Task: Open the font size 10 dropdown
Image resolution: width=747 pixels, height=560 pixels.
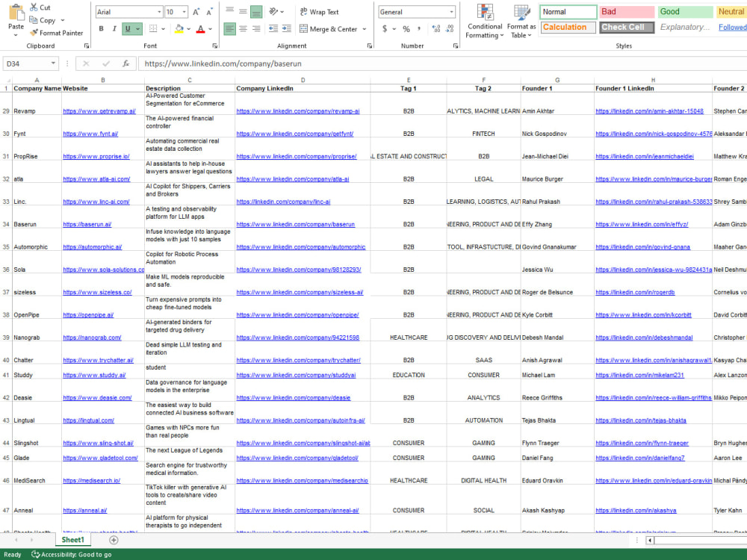Action: (x=184, y=12)
